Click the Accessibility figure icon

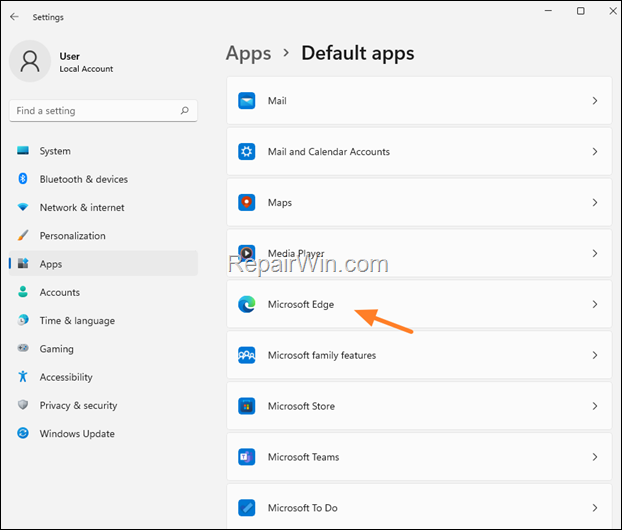point(23,376)
